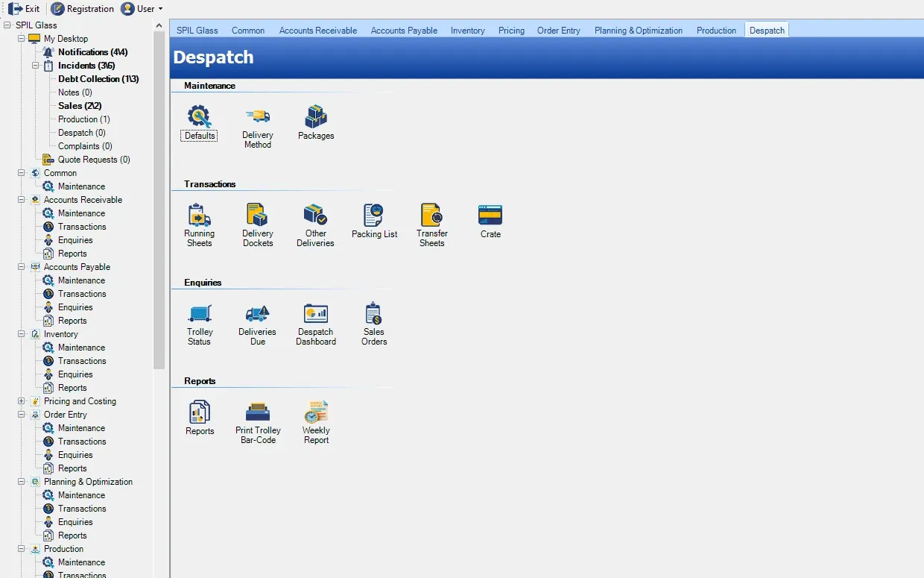Viewport: 924px width, 578px height.
Task: Collapse the Common tree node
Action: click(x=22, y=173)
